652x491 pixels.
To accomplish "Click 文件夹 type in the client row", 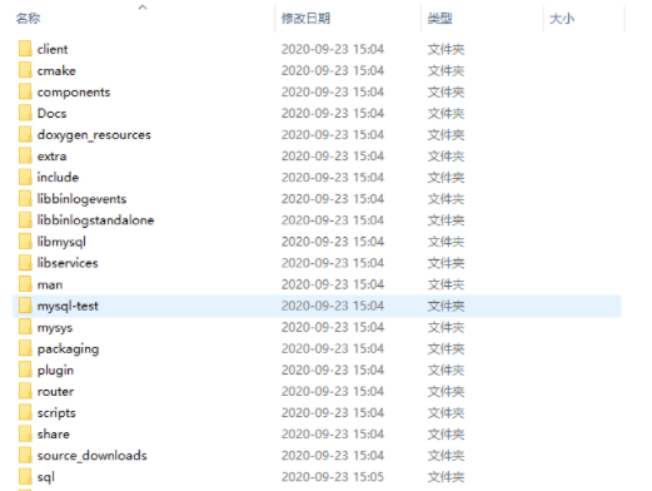I will point(446,49).
